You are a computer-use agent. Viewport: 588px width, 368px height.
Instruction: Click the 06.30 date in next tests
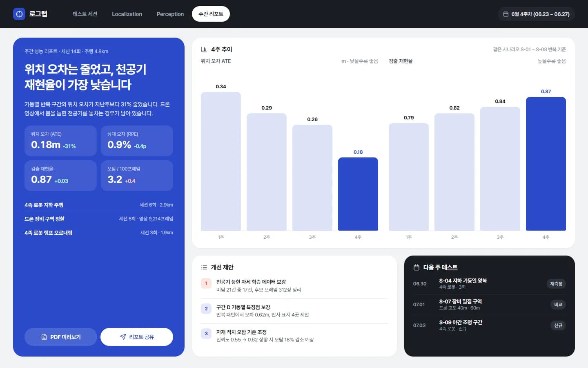coord(420,284)
